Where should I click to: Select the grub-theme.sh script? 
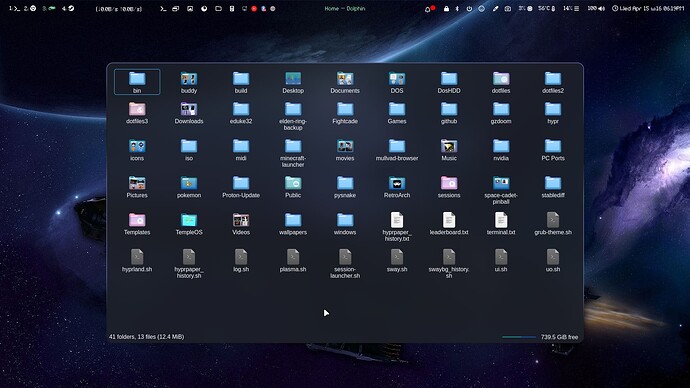tap(553, 224)
